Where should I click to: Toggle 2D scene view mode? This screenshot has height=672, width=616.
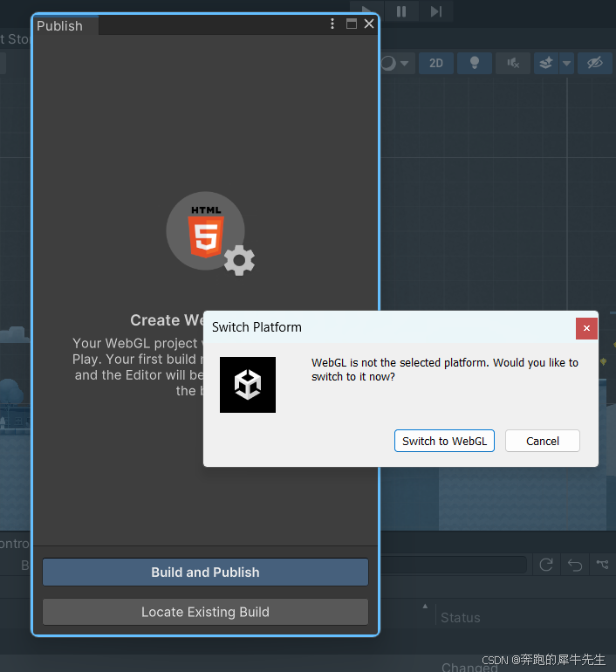tap(436, 64)
